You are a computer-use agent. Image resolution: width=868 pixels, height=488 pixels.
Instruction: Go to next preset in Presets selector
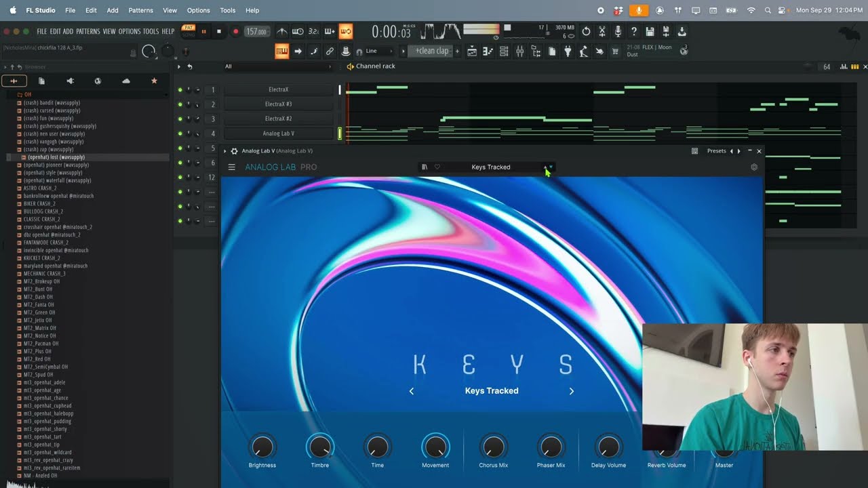(739, 151)
